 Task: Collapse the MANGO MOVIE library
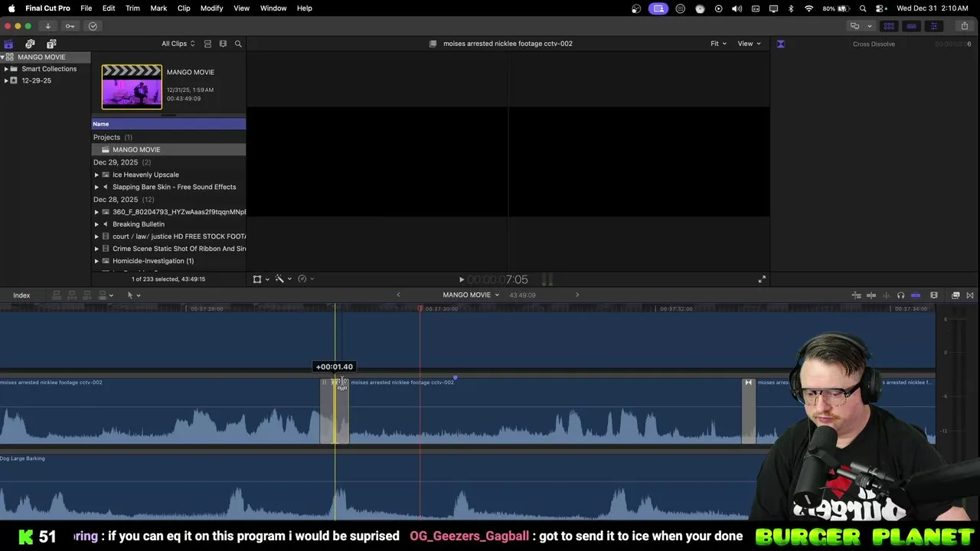[x=2, y=57]
